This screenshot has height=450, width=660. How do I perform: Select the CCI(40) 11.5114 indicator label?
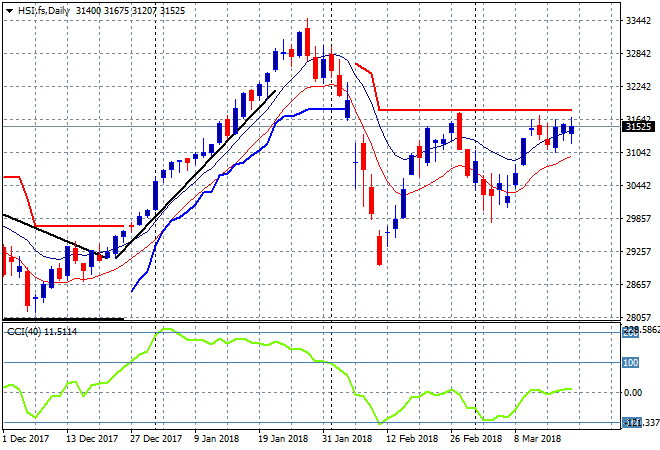pyautogui.click(x=42, y=332)
